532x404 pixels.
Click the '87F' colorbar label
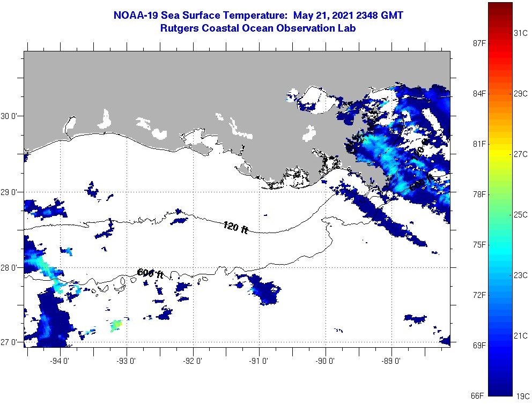(x=479, y=43)
